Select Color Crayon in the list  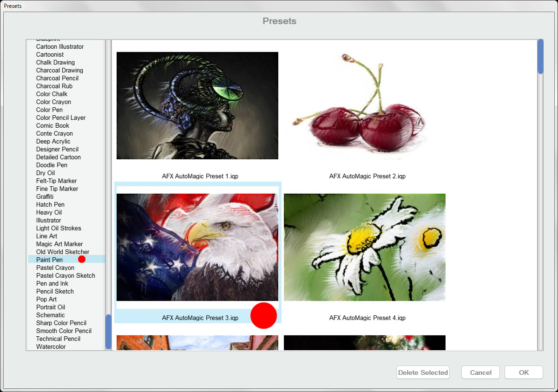pyautogui.click(x=53, y=102)
